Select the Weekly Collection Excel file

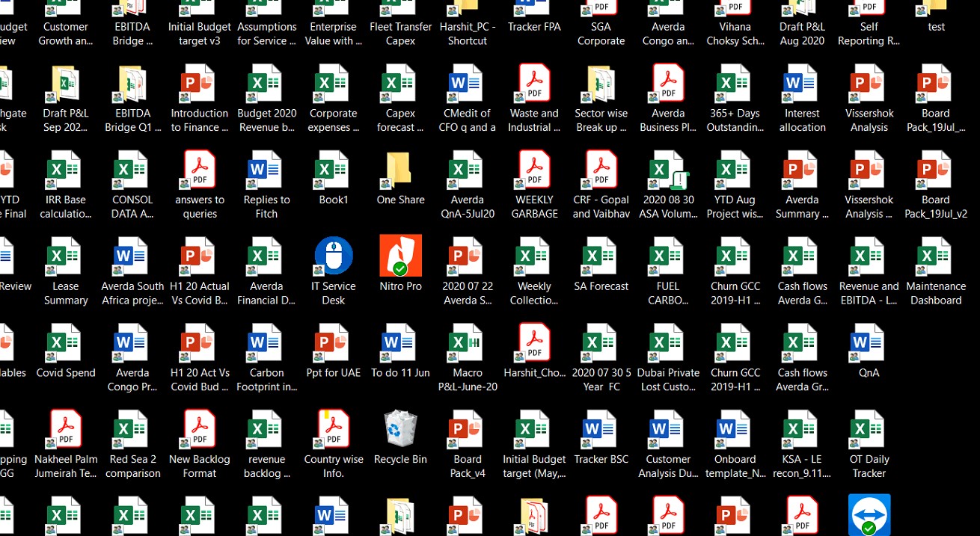(534, 256)
